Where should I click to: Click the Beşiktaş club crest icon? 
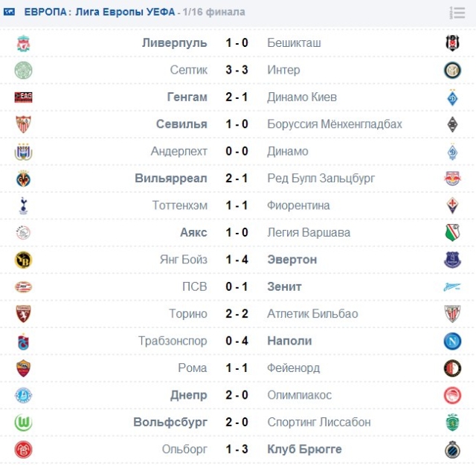click(x=452, y=43)
